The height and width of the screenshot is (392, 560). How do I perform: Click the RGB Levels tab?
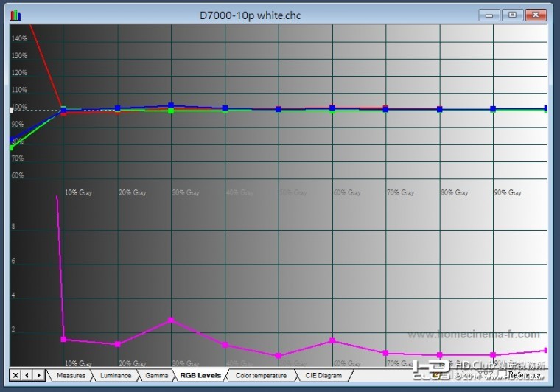tap(200, 376)
